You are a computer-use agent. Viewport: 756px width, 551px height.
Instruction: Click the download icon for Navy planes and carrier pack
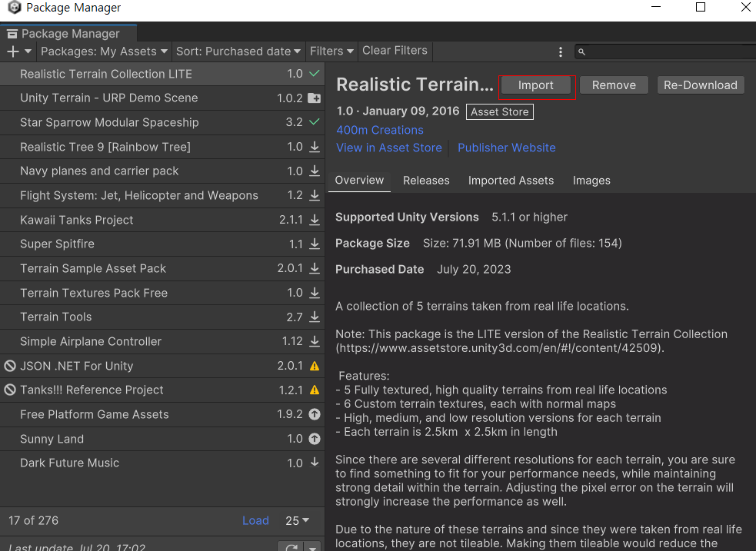315,171
